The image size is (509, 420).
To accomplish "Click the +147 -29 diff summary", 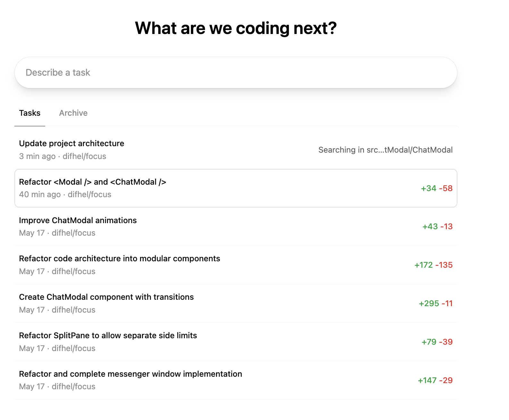I will (435, 380).
